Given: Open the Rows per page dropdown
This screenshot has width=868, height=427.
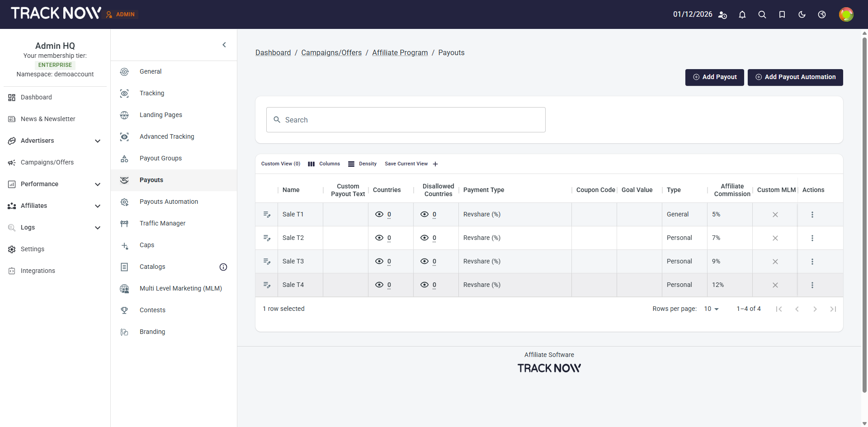Looking at the screenshot, I should [711, 309].
